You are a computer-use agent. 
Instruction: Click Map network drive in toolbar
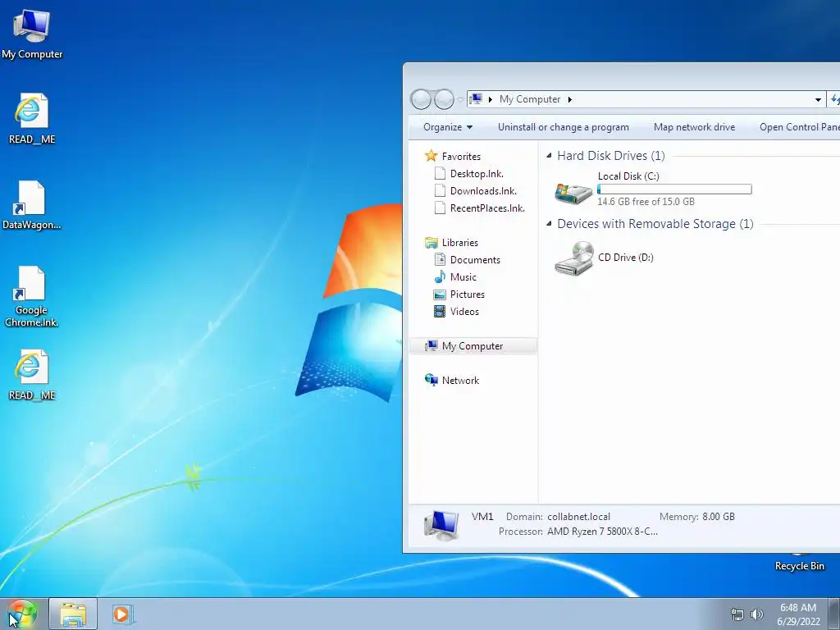[x=694, y=127]
